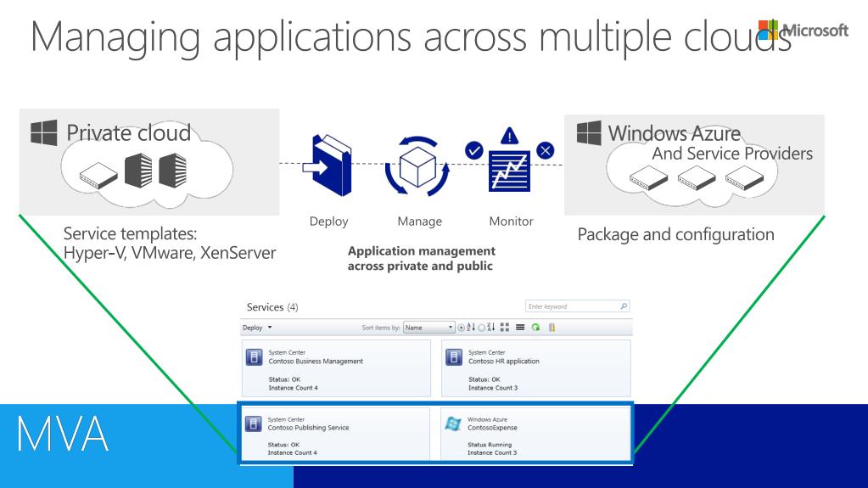Click the Contoso Publishing Service server icon
The image size is (868, 488).
[254, 423]
